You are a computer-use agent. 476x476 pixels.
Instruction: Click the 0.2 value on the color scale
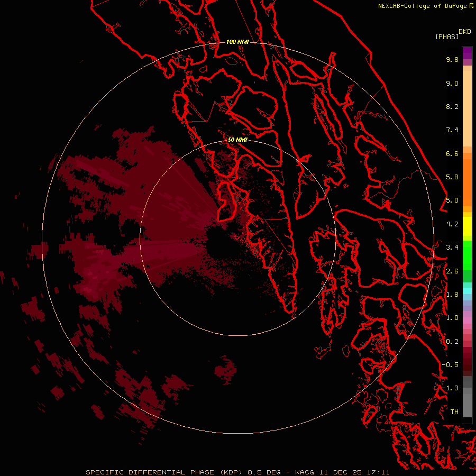tap(452, 342)
